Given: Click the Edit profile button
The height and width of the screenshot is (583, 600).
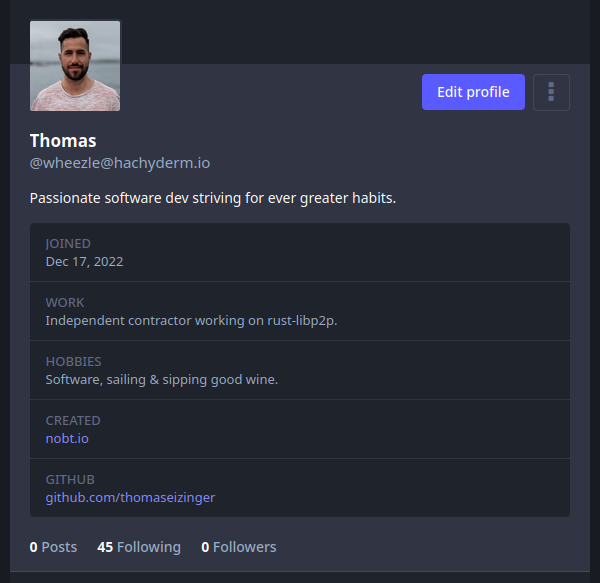Looking at the screenshot, I should (x=473, y=92).
